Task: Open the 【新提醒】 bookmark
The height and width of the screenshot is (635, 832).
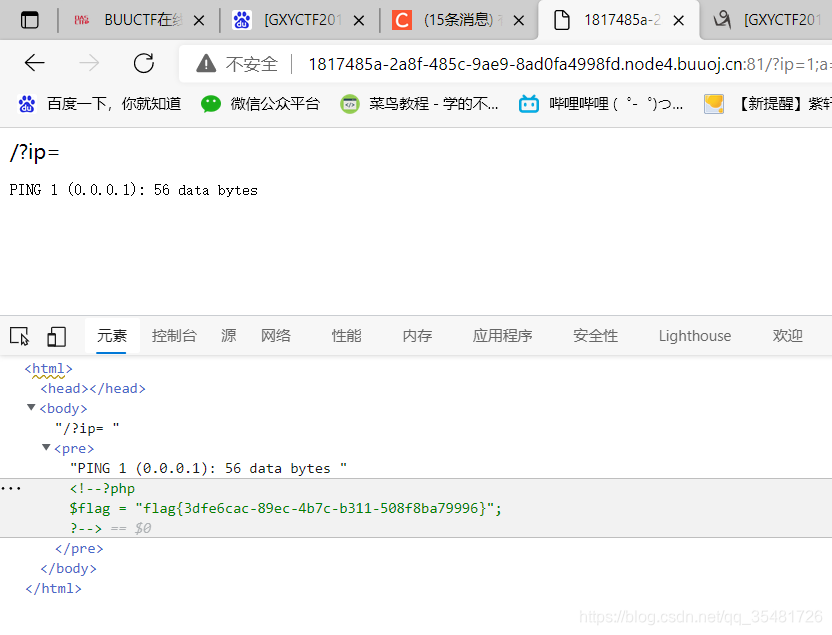Action: 767,104
